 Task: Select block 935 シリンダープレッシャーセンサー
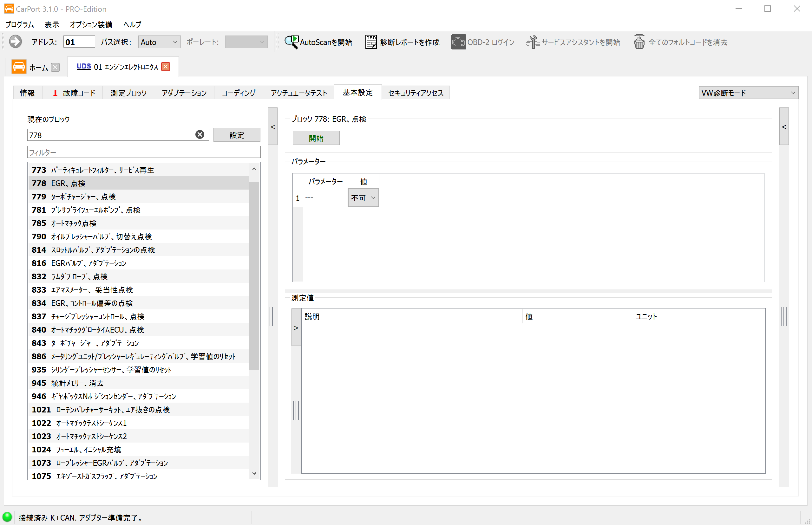tap(139, 370)
